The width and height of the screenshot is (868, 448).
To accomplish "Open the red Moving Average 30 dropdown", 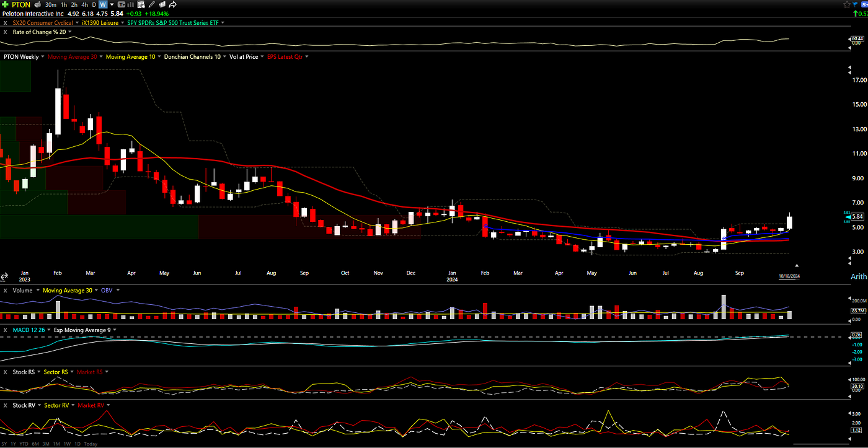I will pos(101,56).
